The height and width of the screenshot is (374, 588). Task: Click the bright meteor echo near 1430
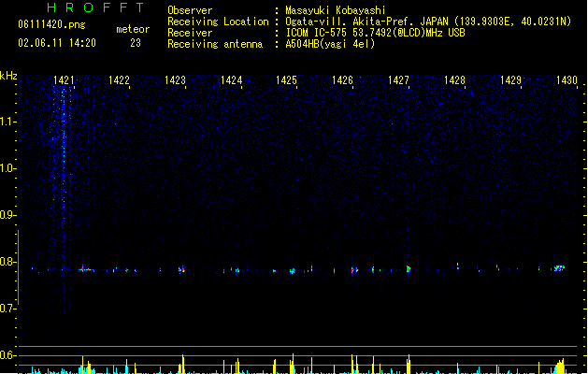tap(559, 267)
